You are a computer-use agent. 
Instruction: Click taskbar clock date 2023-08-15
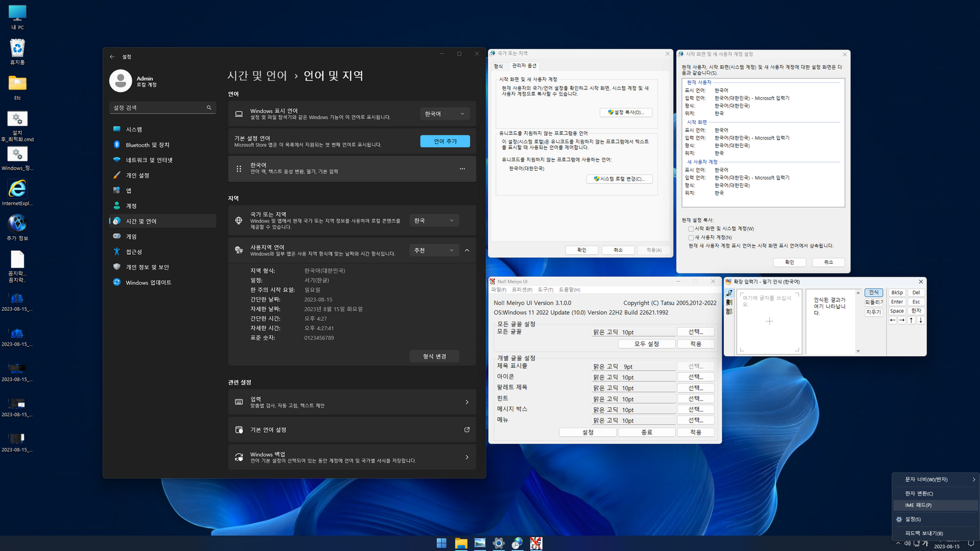946,547
